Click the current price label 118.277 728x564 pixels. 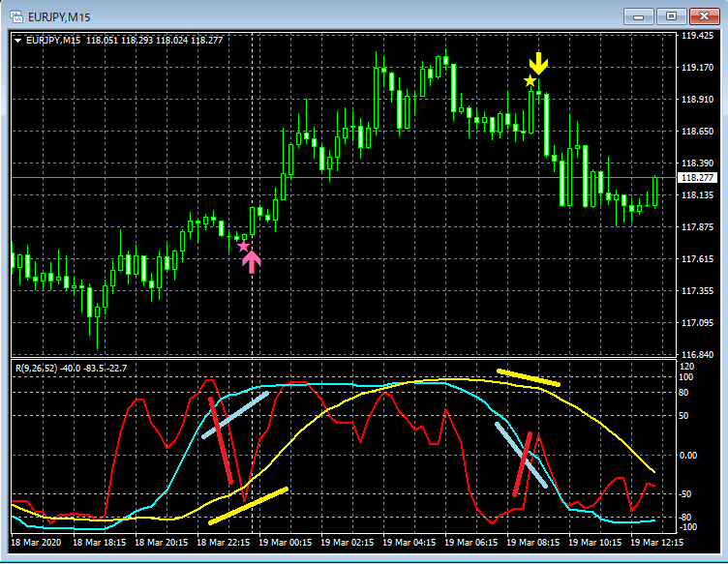pyautogui.click(x=697, y=178)
